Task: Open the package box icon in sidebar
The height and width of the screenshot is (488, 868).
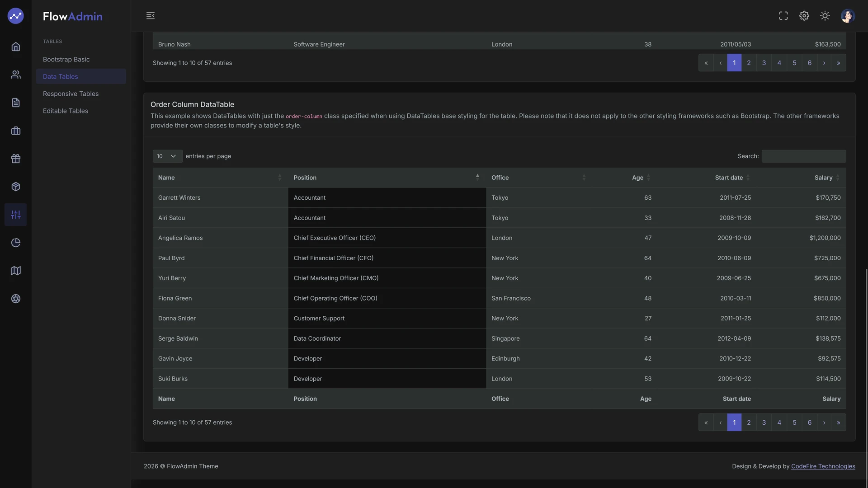Action: (x=16, y=187)
